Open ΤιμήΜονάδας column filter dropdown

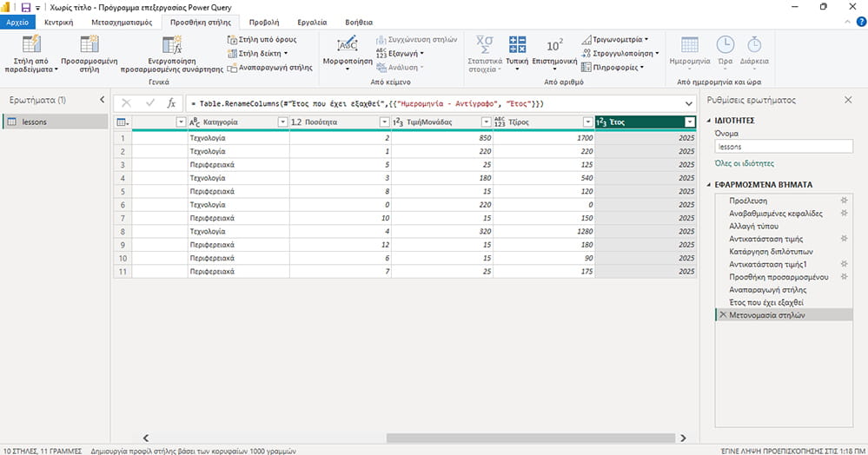[x=486, y=122]
